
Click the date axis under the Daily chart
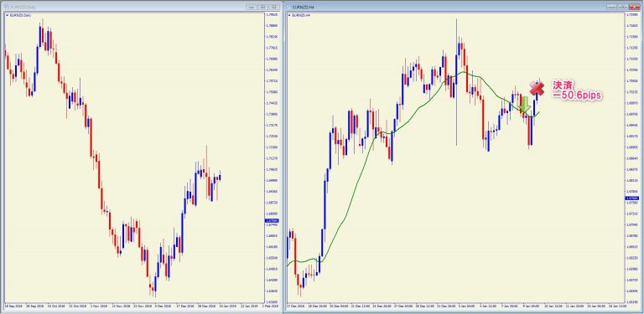tap(133, 306)
